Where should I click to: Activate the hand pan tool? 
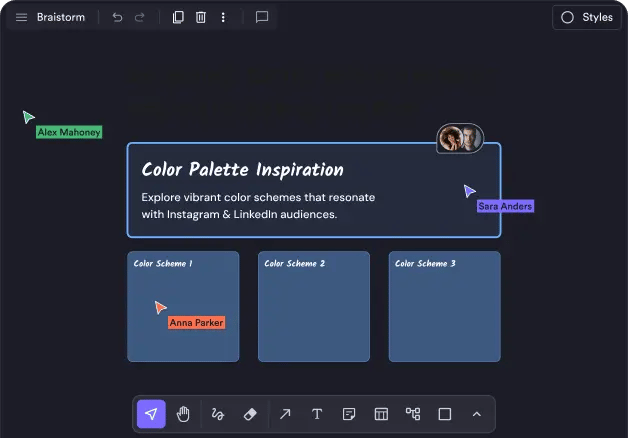183,414
